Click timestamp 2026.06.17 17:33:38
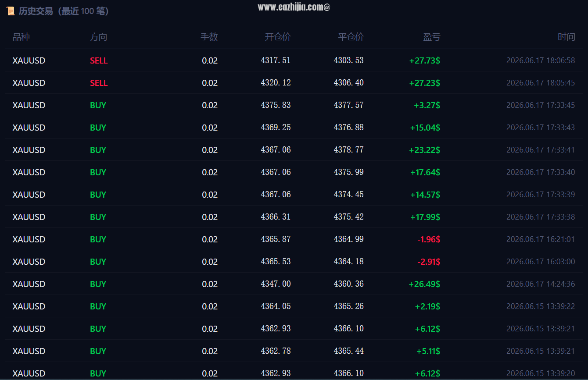588x380 pixels. click(x=541, y=217)
